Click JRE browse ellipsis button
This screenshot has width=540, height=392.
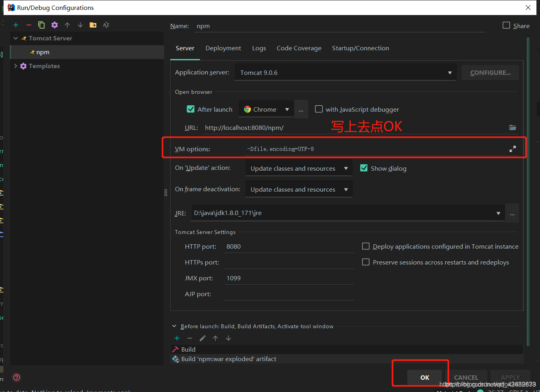pos(512,213)
